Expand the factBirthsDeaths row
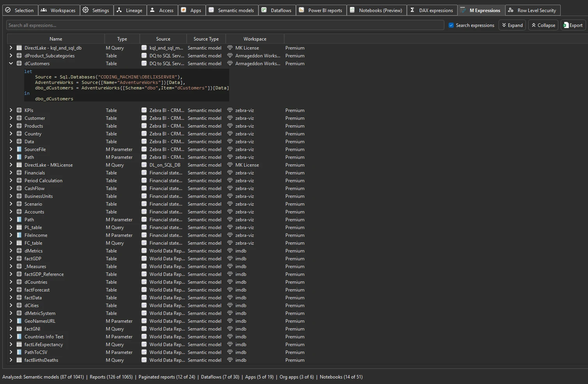 tap(11, 360)
